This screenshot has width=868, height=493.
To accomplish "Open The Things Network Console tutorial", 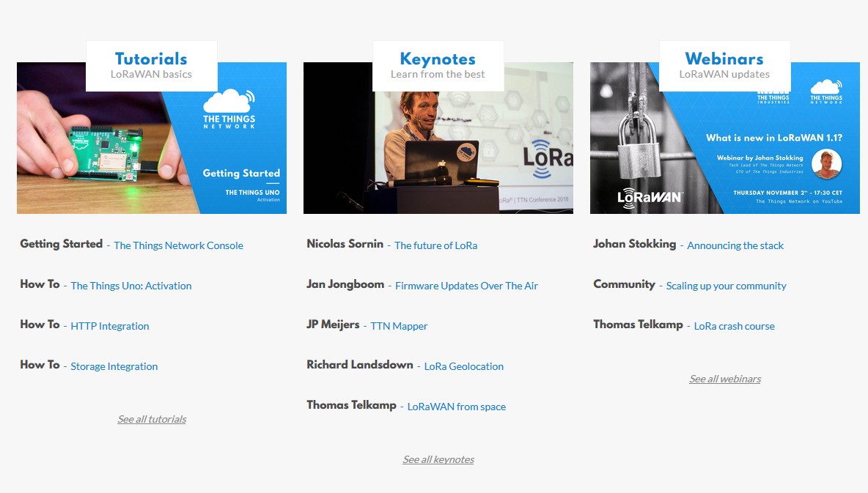I will (178, 245).
